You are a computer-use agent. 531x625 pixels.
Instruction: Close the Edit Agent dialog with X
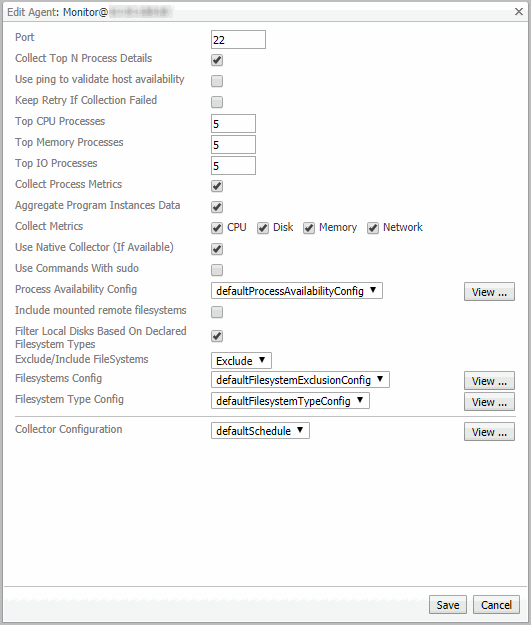(519, 12)
